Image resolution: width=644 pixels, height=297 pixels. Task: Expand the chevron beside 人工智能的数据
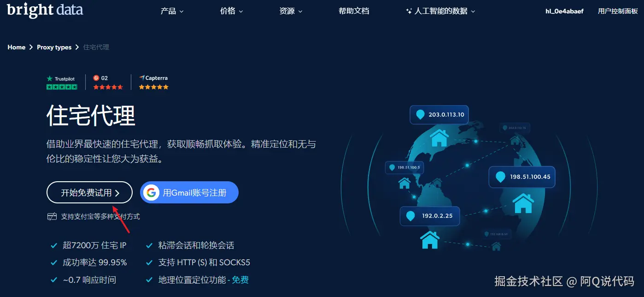(473, 12)
